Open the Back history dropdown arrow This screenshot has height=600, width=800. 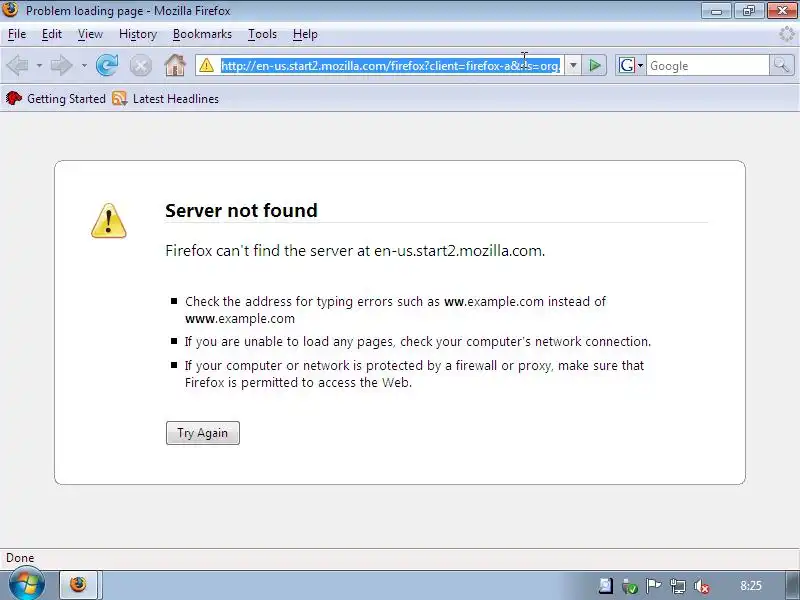pos(39,65)
